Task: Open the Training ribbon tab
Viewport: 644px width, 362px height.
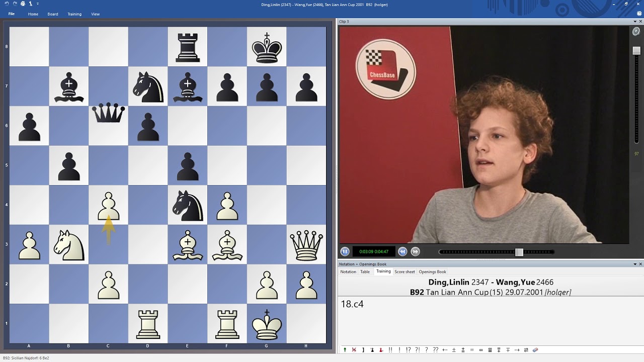Action: pos(74,14)
